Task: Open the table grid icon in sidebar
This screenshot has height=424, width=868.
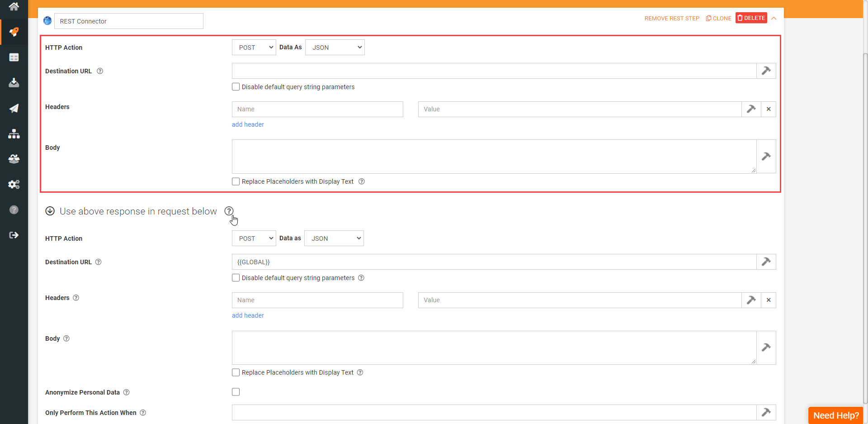Action: (x=14, y=57)
